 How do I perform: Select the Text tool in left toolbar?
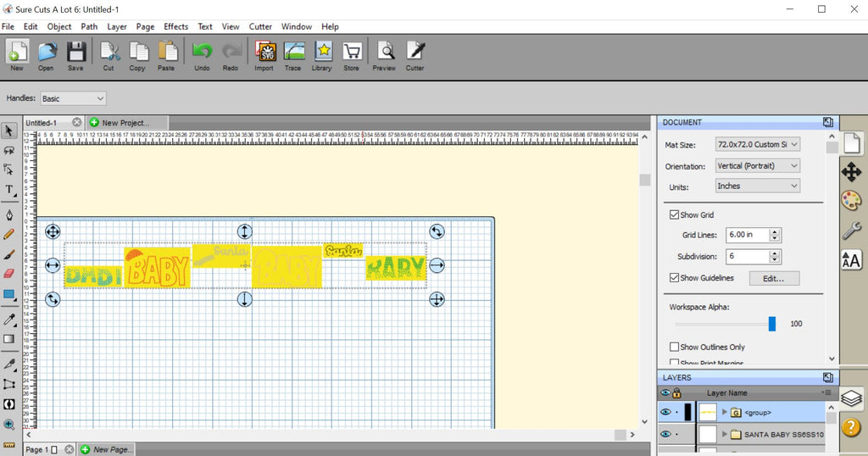[9, 191]
